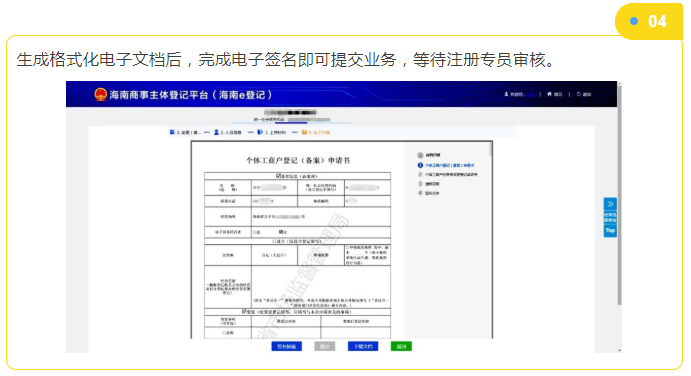Select document 2 in the outline list
The height and width of the screenshot is (376, 691).
tap(448, 175)
